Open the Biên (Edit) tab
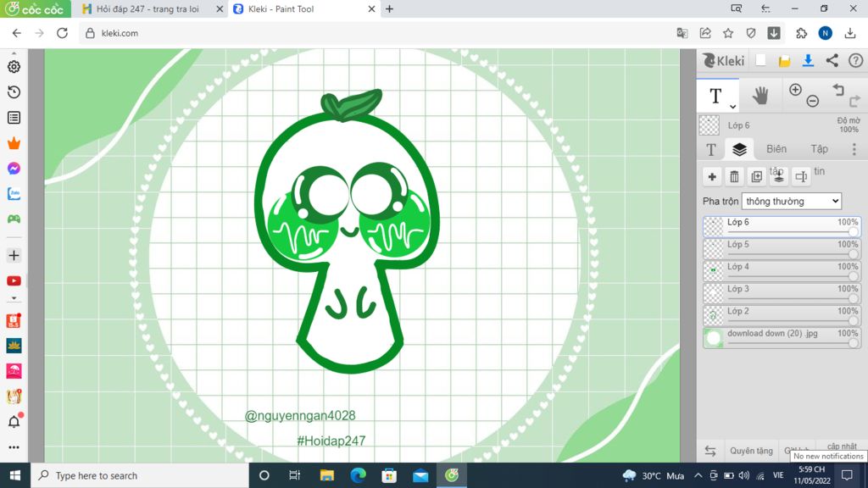This screenshot has width=868, height=488. click(x=776, y=149)
